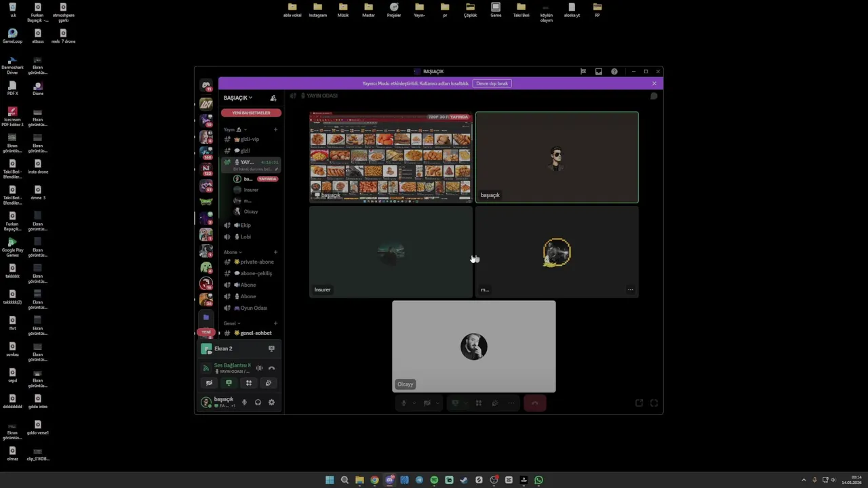This screenshot has width=868, height=488.
Task: Pop out call window icon
Action: (639, 403)
